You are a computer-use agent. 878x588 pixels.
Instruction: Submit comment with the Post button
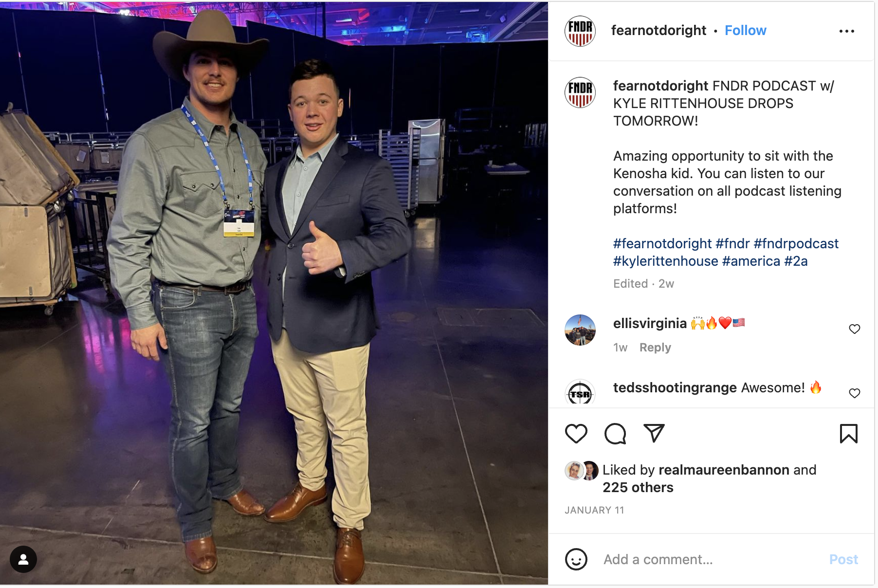[843, 559]
